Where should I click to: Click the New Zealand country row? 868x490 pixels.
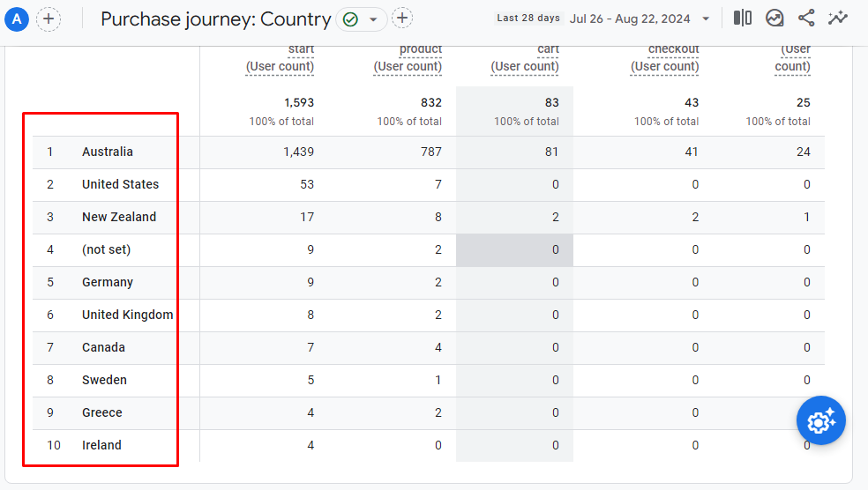119,217
